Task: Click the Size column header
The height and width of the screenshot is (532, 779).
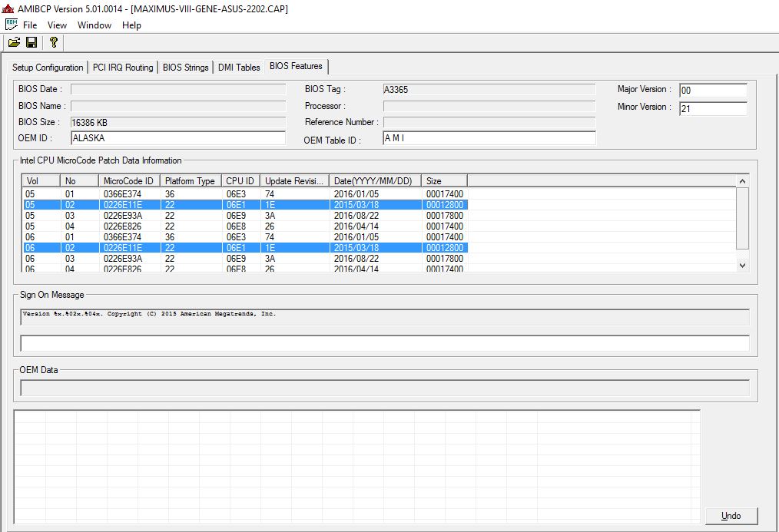Action: click(x=444, y=180)
